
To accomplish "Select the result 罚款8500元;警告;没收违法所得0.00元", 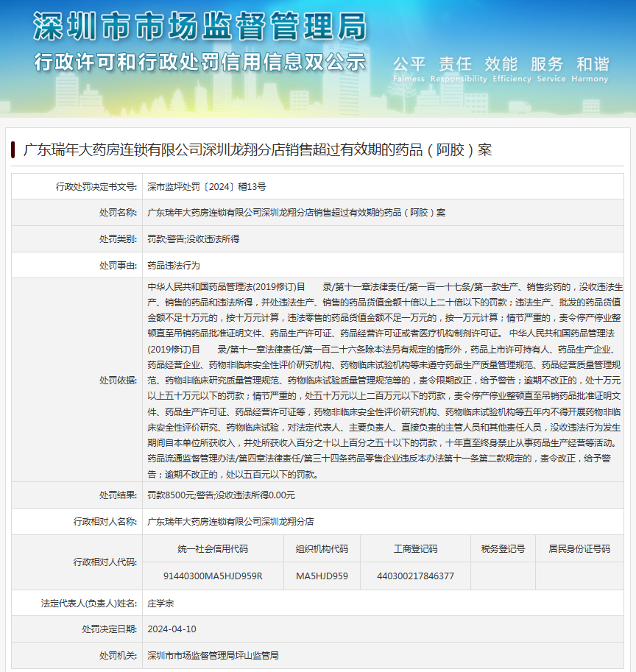I will 221,495.
